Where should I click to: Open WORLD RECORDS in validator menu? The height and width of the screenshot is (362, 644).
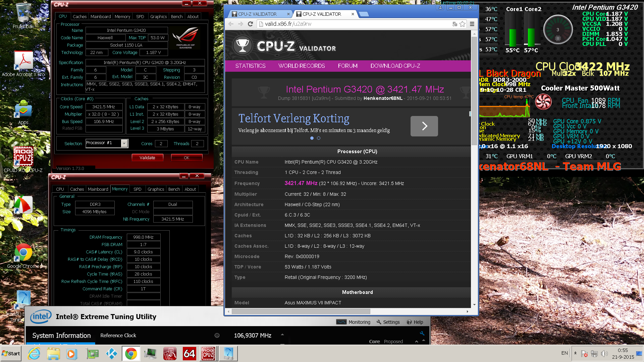click(302, 66)
